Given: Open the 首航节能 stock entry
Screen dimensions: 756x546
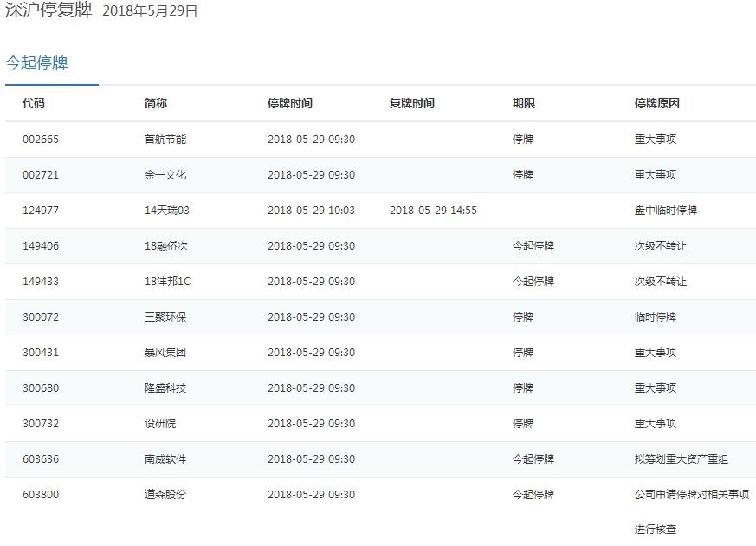Looking at the screenshot, I should point(165,140).
